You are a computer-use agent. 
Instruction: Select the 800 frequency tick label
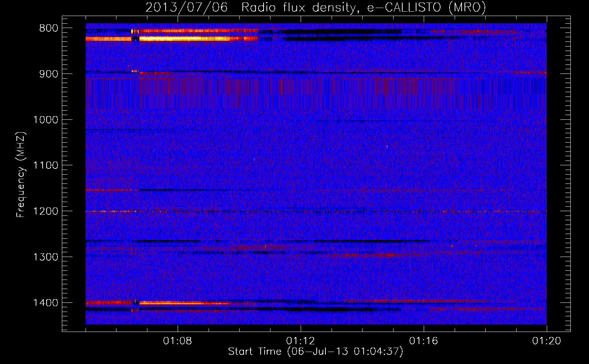(x=49, y=28)
